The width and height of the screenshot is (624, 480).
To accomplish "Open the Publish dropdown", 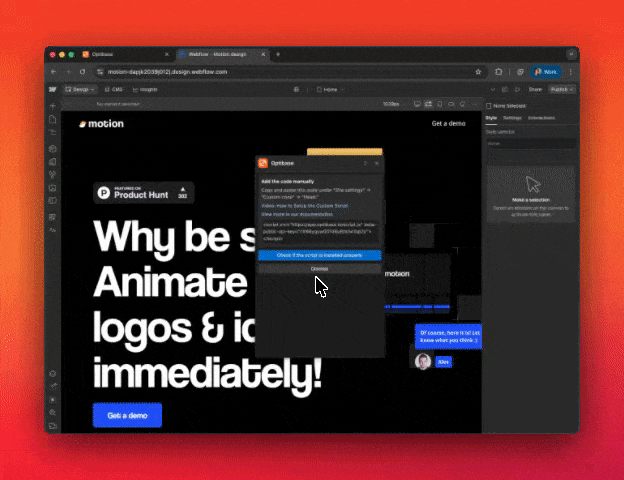I will [562, 89].
